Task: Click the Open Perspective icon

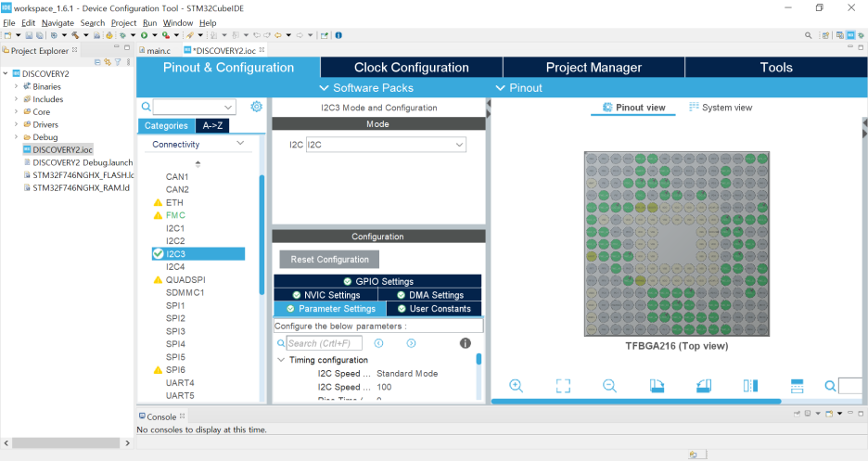Action: pos(825,35)
